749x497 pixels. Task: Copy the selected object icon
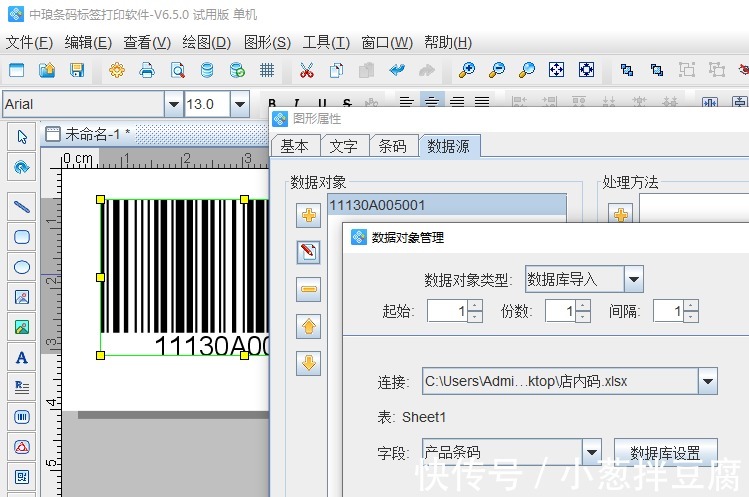pyautogui.click(x=337, y=71)
